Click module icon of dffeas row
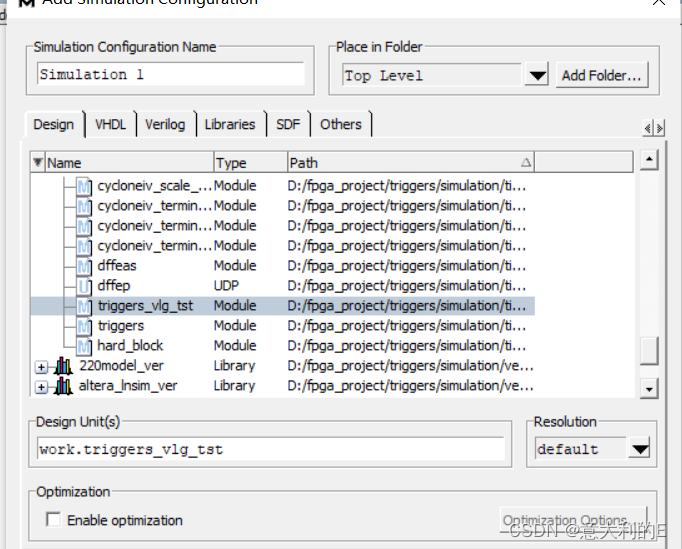682x549 pixels. pos(84,266)
